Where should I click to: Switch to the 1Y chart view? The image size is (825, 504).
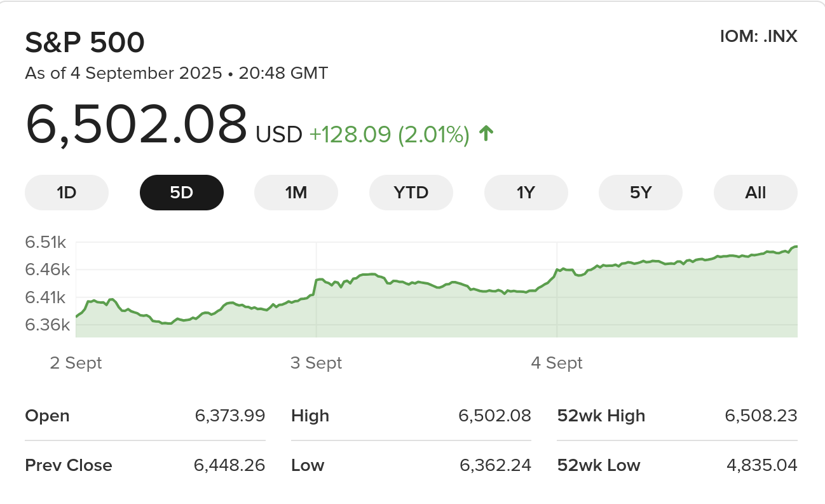coord(526,192)
